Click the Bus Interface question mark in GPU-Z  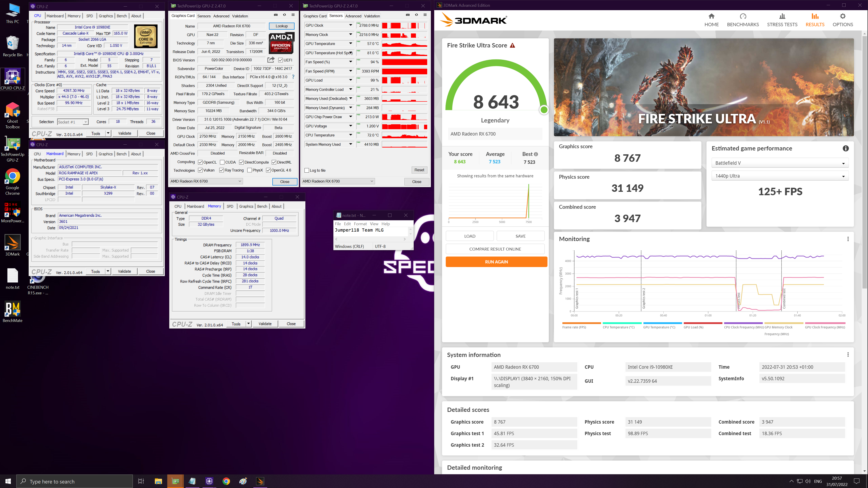(x=293, y=77)
